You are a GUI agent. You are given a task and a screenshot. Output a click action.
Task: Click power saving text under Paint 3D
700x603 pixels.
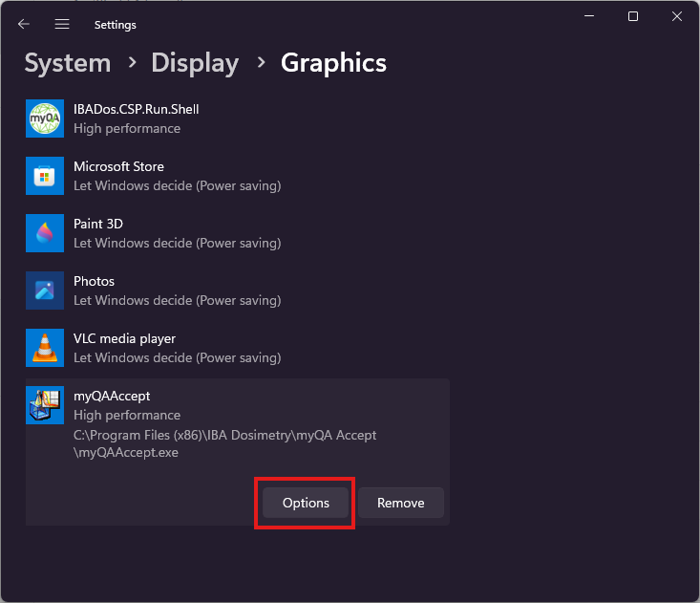[x=178, y=243]
